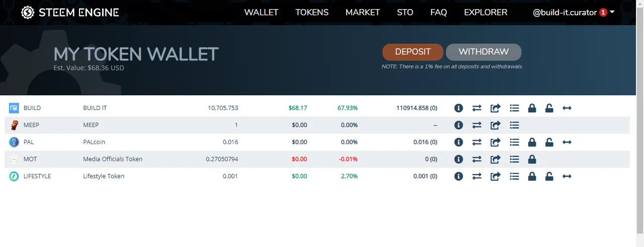Click Media Officials Token name
The height and width of the screenshot is (247, 644).
pos(113,159)
